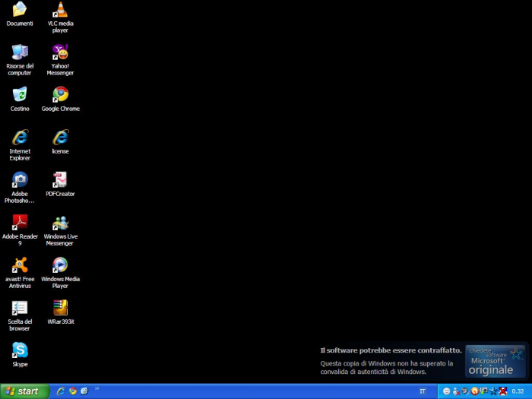
Task: Click the 'chiedete software Microsoft originale' badge
Action: (x=495, y=361)
